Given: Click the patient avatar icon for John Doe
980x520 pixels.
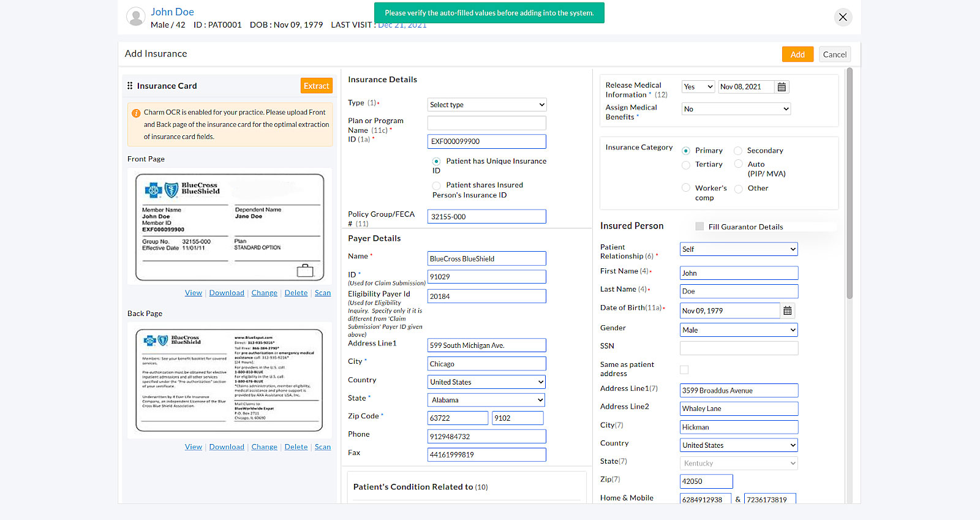Looking at the screenshot, I should pos(135,17).
